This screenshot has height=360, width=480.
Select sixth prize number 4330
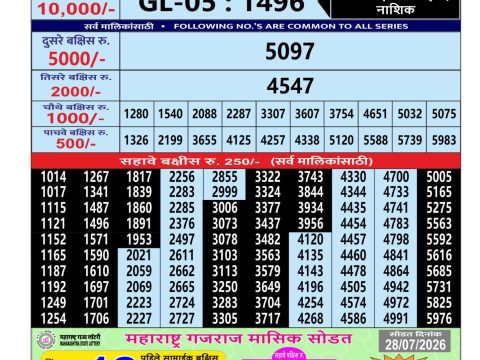(353, 177)
